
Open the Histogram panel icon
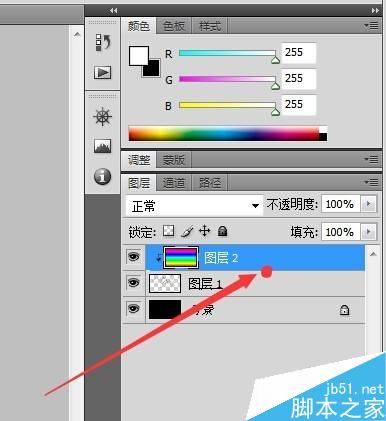coord(102,146)
